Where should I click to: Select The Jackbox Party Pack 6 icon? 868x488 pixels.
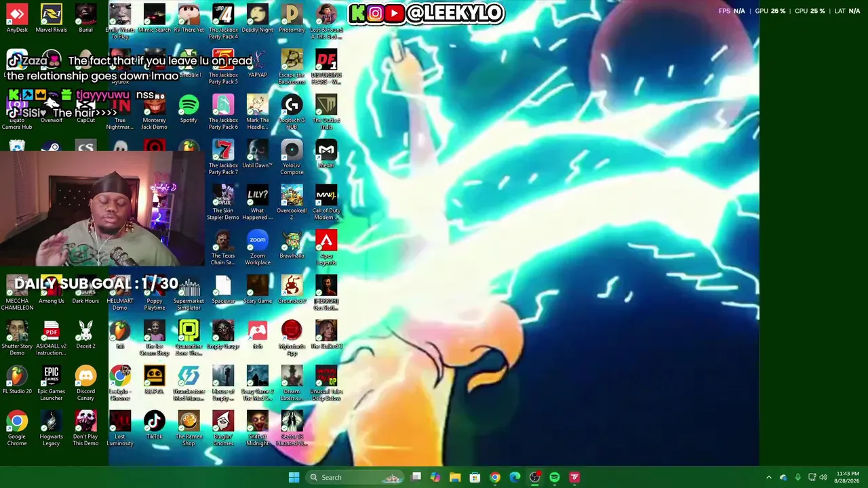pos(223,113)
